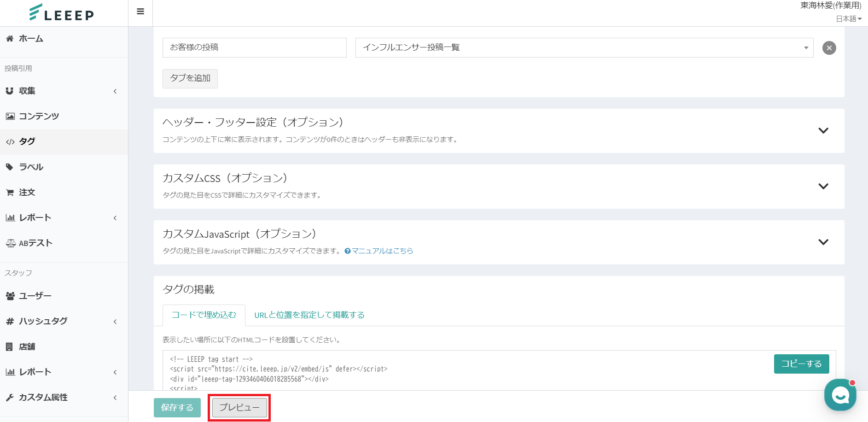Edit the お客様の投稿 tab name field
The image size is (868, 422).
click(255, 48)
